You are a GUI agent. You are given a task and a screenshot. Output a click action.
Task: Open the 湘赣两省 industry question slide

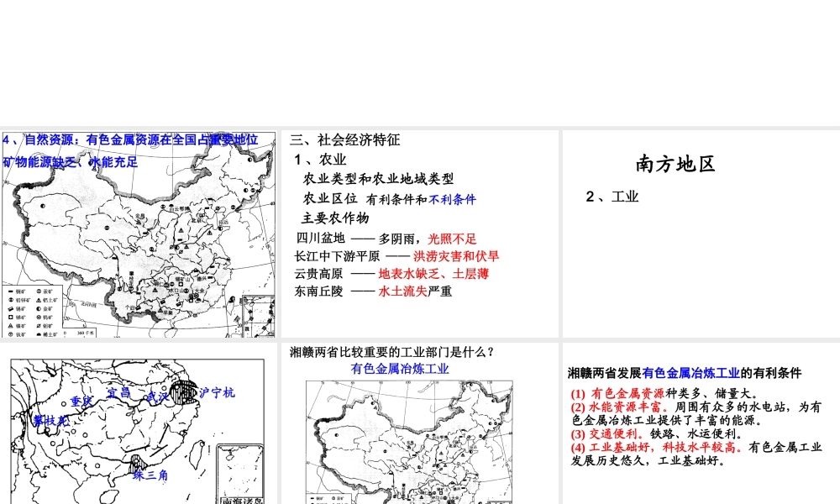point(420,423)
